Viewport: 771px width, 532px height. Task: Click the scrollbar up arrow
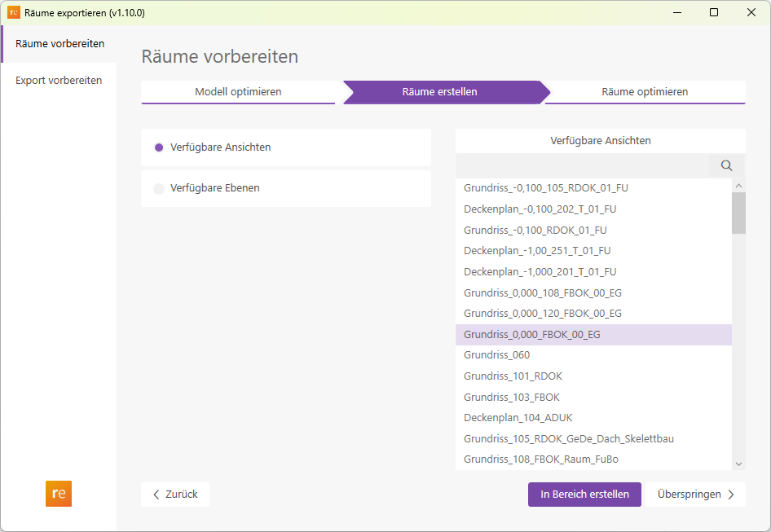pos(738,184)
